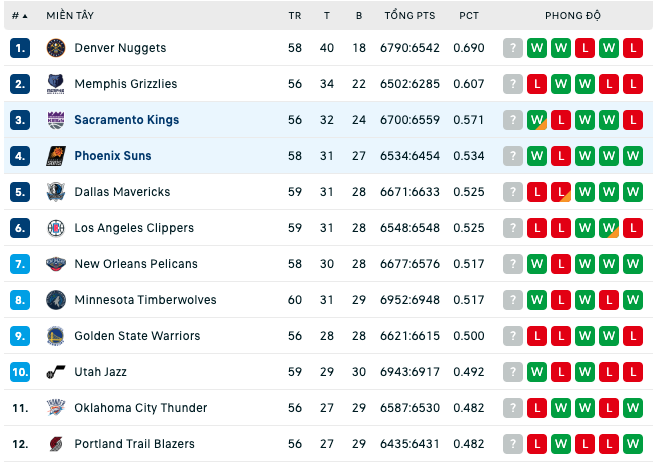Open the Golden State Warriors team link

click(x=137, y=336)
